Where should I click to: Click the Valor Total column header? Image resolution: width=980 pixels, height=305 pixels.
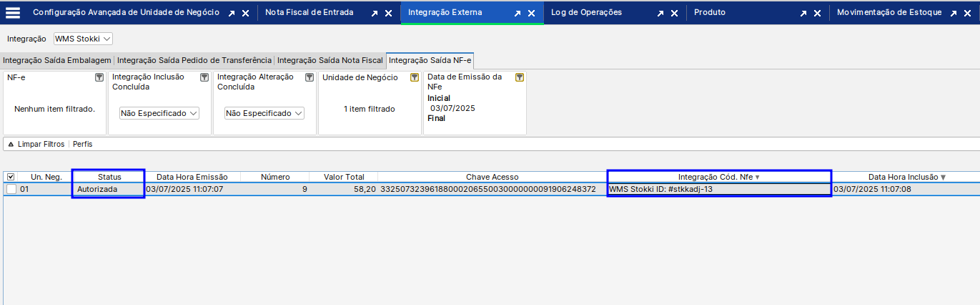344,177
